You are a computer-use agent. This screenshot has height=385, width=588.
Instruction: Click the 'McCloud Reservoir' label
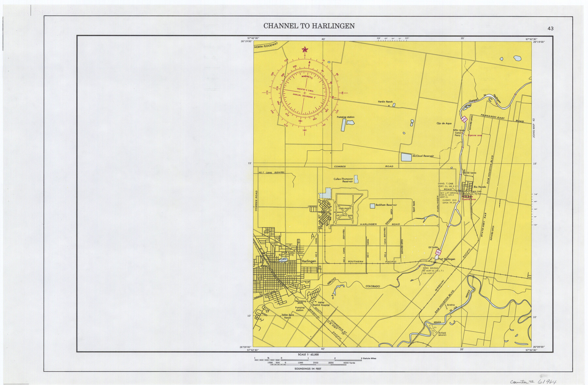(423, 156)
